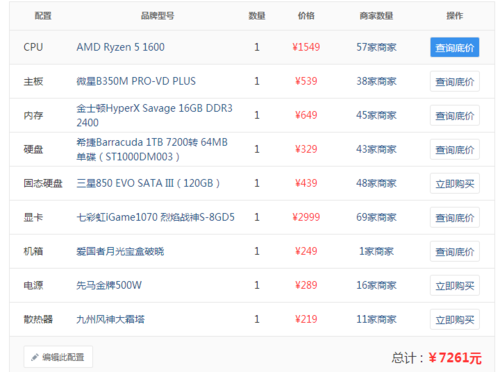500x372 pixels.
Task: Open the 微星B350M PRO-VD PLUS link
Action: (x=136, y=81)
